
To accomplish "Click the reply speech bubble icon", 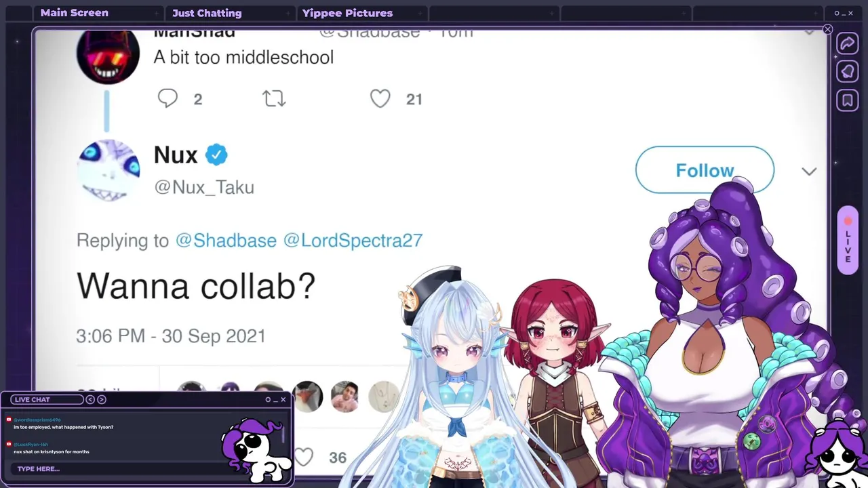I will [x=167, y=99].
